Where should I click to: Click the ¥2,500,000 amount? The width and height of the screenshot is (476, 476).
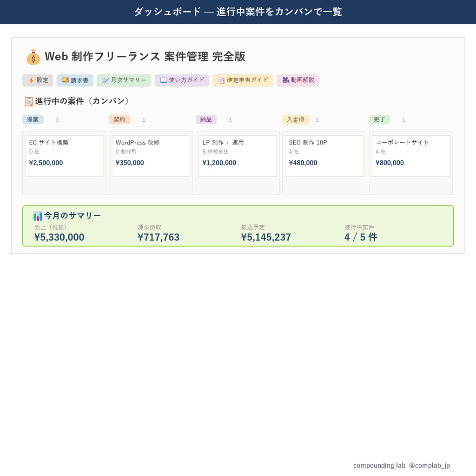(46, 163)
